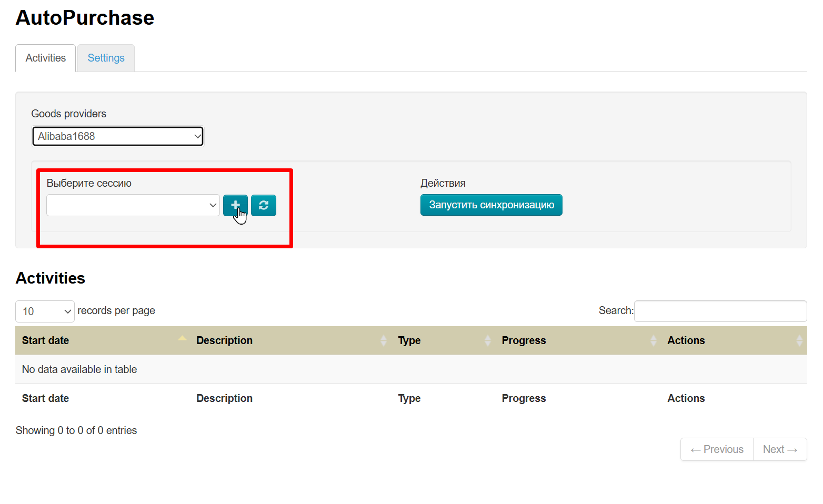Click the Description column header text
This screenshot has height=504, width=823.
tap(225, 340)
